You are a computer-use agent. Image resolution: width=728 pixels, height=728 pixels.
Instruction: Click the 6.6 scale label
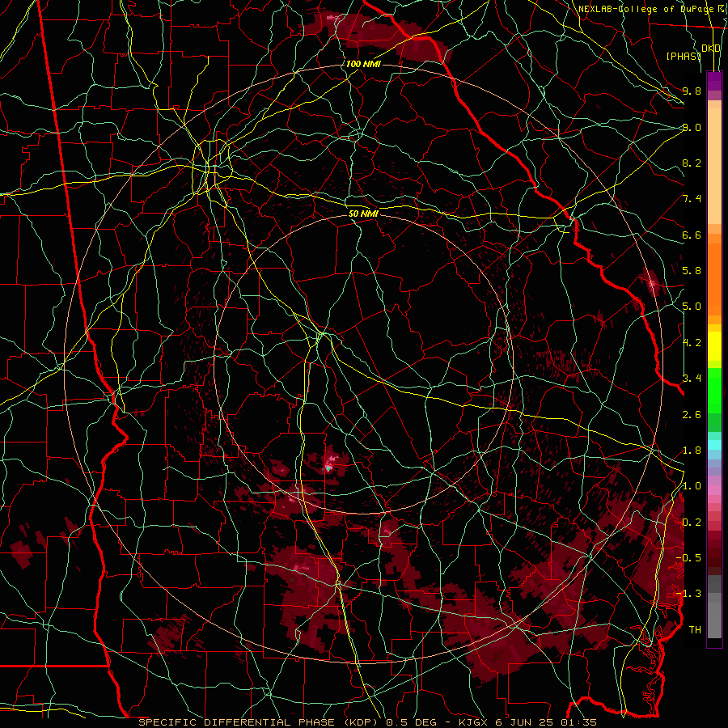coord(692,235)
